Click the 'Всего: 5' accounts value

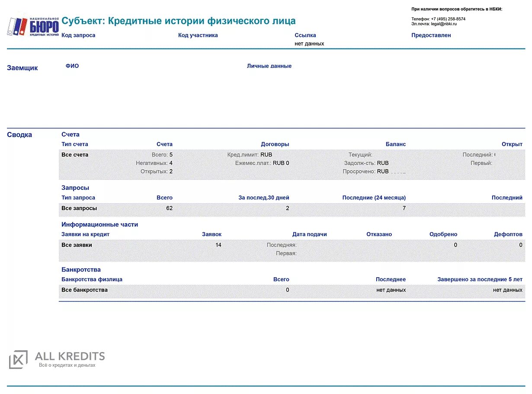[x=162, y=155]
